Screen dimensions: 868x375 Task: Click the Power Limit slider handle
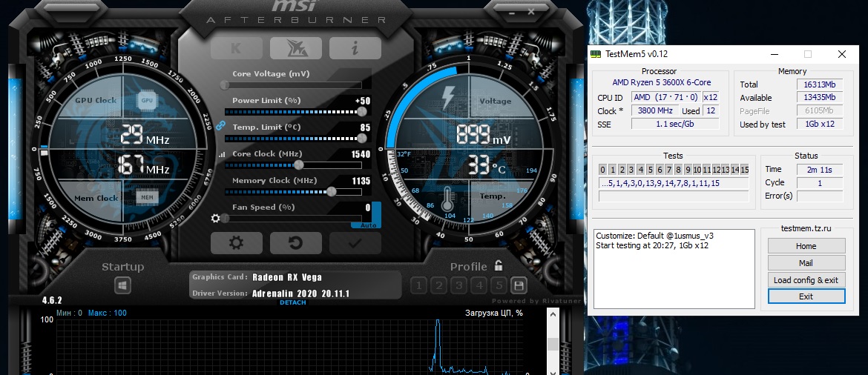coord(362,112)
